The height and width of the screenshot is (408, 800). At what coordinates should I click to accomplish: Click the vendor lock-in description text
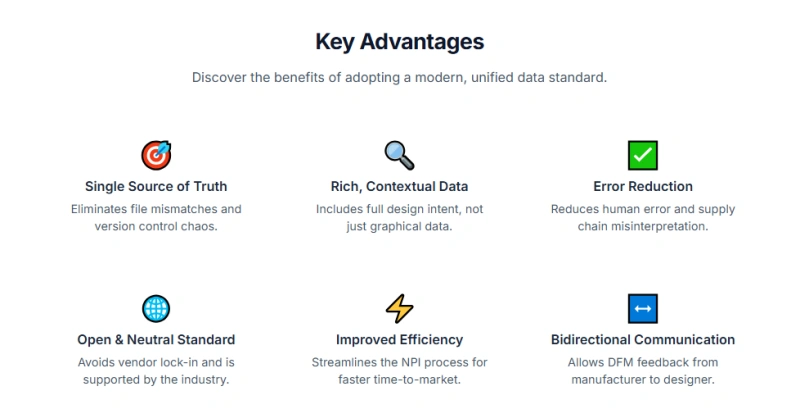[156, 370]
